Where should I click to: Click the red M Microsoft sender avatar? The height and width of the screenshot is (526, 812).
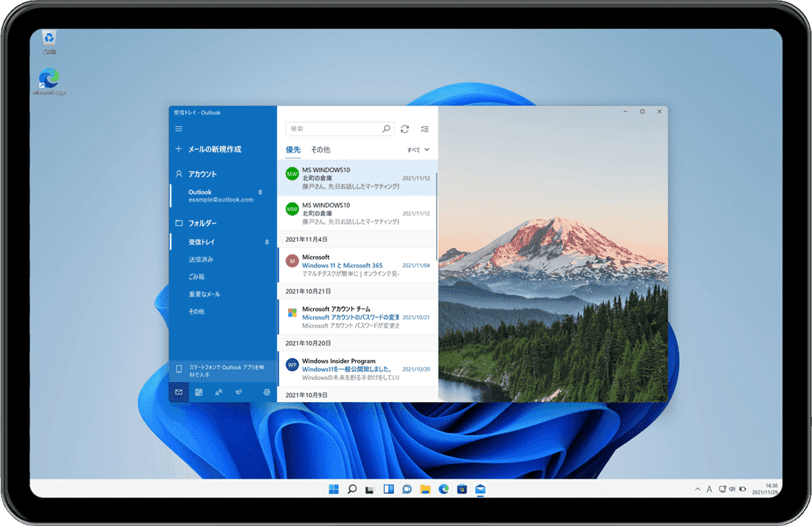[292, 261]
